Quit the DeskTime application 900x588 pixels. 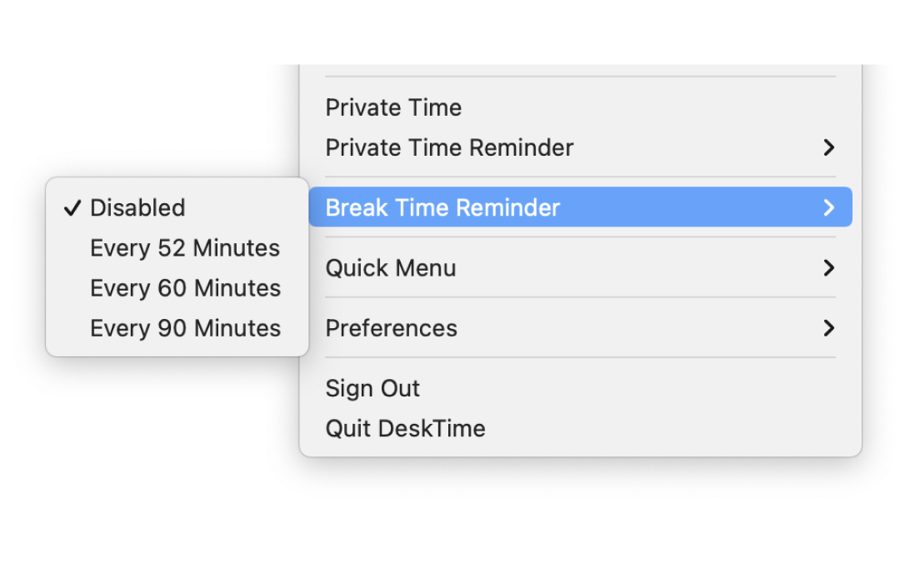[x=405, y=428]
